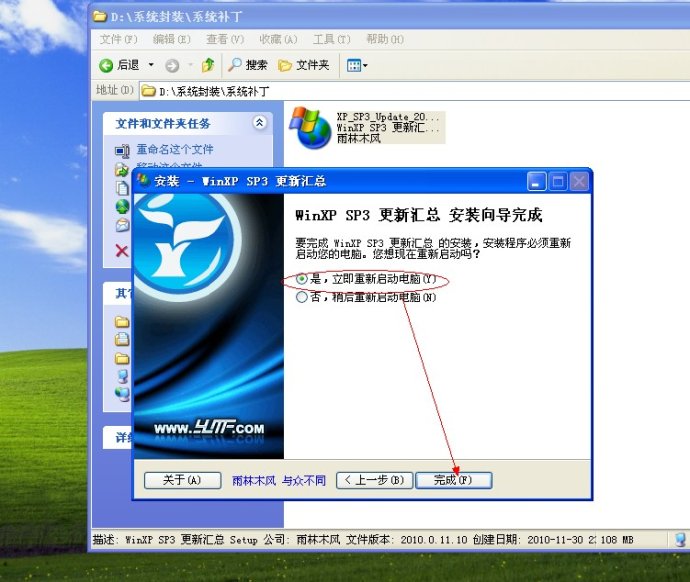
Task: Click the green 后退 back icon
Action: (x=106, y=66)
